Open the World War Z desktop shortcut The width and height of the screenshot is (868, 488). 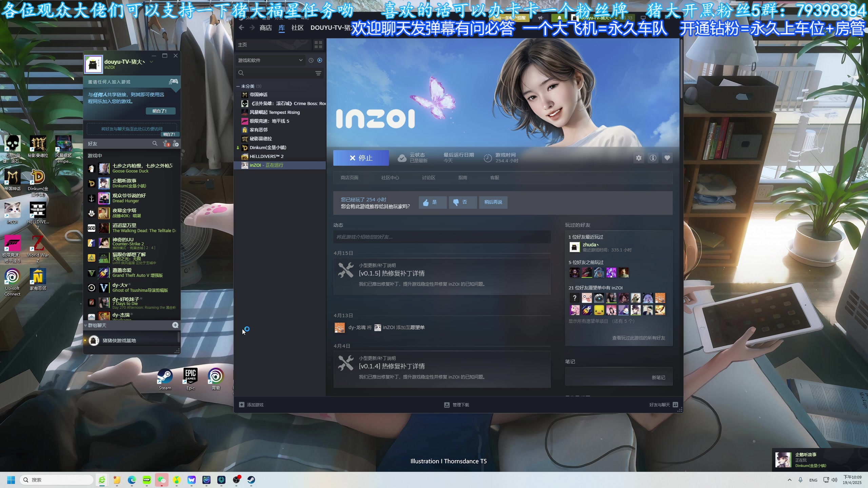tap(38, 249)
